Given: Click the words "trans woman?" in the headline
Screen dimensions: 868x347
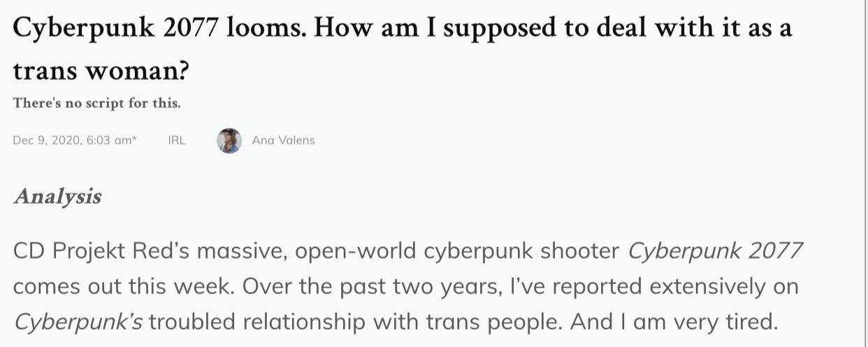Looking at the screenshot, I should (101, 72).
